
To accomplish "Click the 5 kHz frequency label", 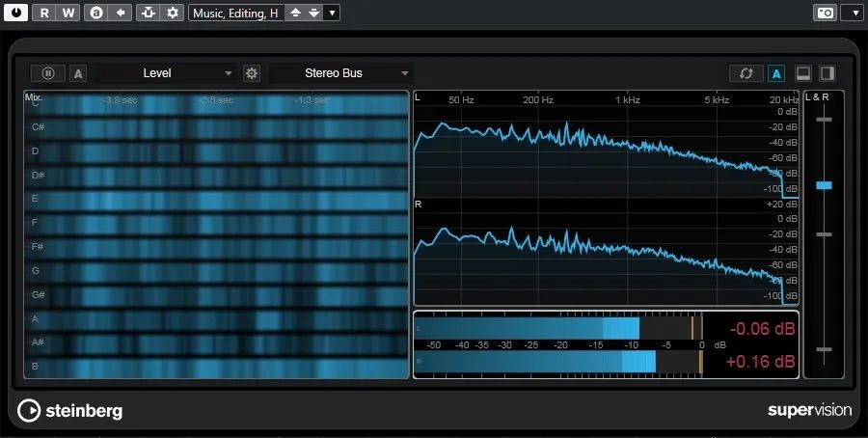I will (717, 100).
